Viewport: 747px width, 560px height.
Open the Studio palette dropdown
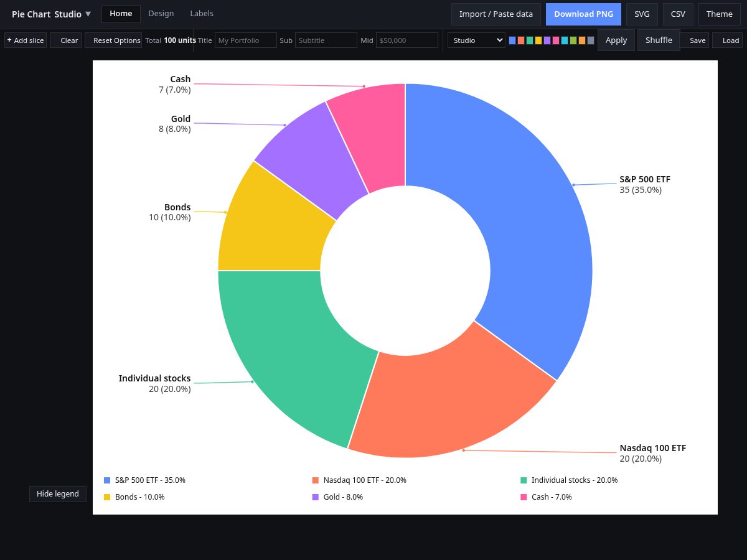coord(476,40)
